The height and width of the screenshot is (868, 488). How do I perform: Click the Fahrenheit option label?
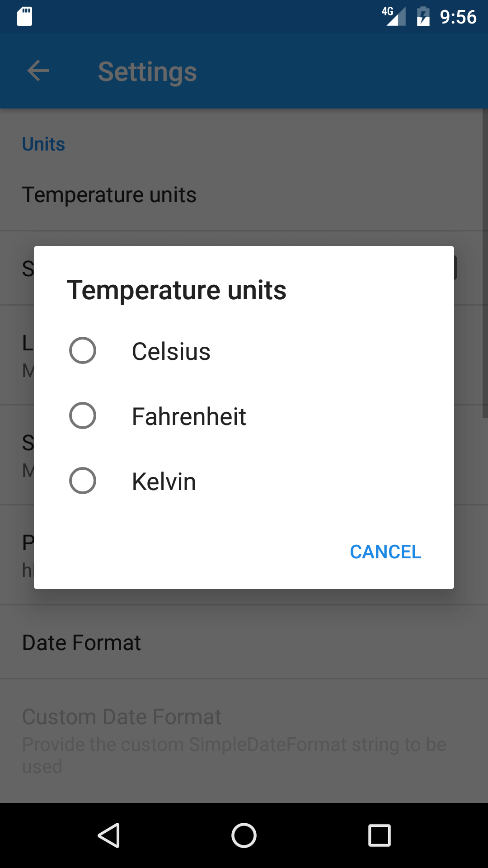click(189, 416)
